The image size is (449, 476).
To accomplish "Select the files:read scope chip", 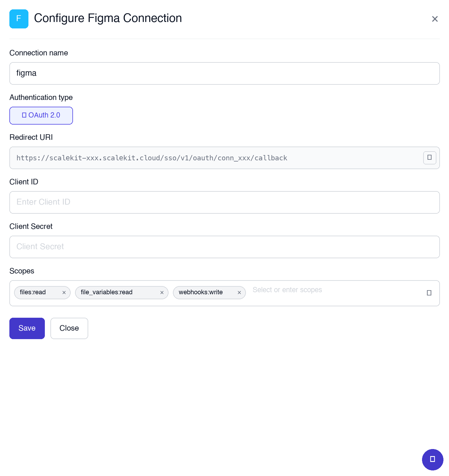I will click(x=38, y=292).
